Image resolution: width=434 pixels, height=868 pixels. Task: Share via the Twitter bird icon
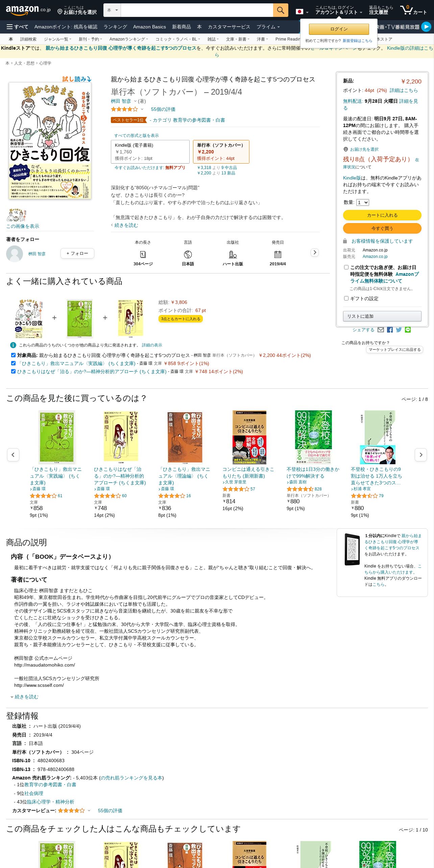tap(399, 330)
